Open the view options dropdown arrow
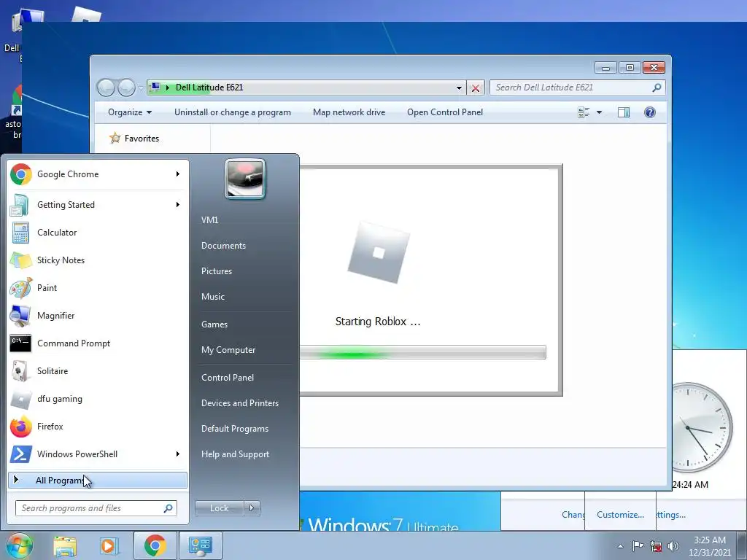 pos(600,112)
